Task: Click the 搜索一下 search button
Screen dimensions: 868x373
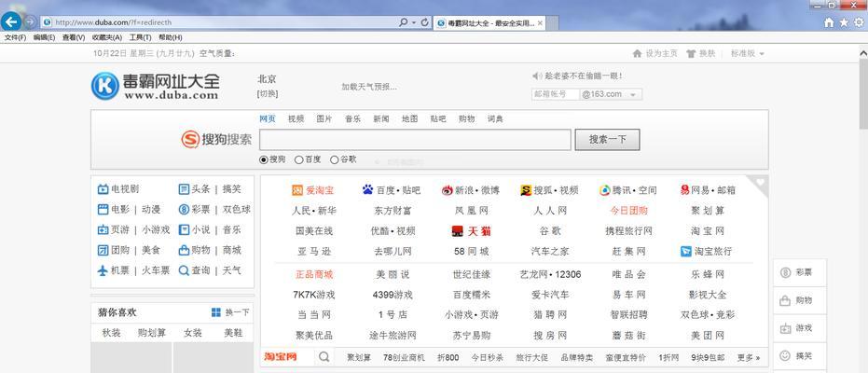Action: 607,140
